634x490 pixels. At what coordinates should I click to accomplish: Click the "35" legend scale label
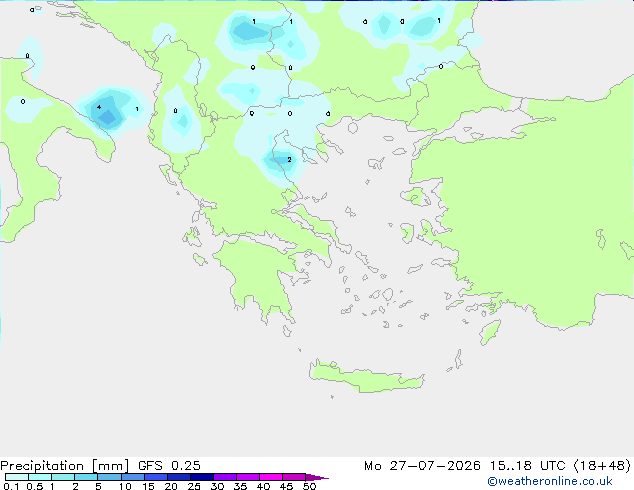click(240, 486)
